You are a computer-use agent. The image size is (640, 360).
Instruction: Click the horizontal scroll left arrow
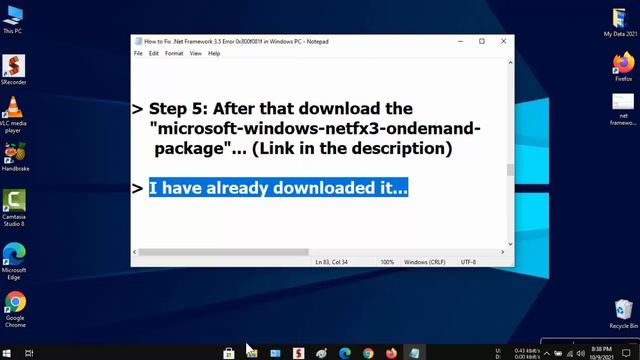tap(135, 252)
